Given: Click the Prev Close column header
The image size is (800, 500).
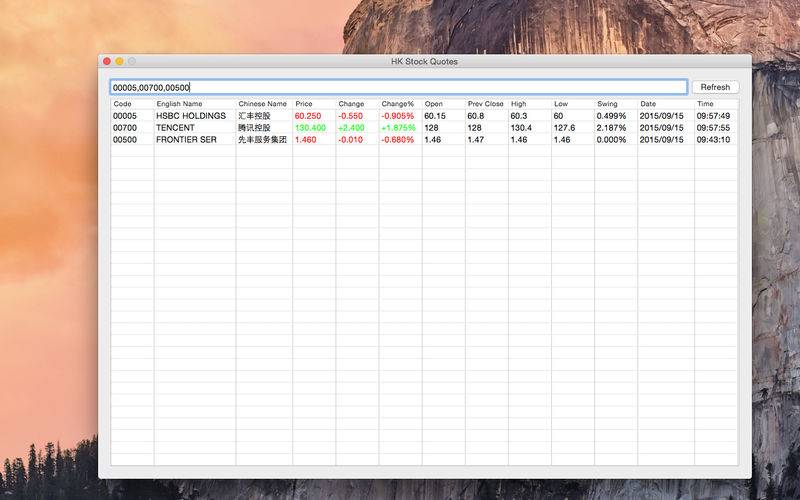Looking at the screenshot, I should [x=486, y=104].
